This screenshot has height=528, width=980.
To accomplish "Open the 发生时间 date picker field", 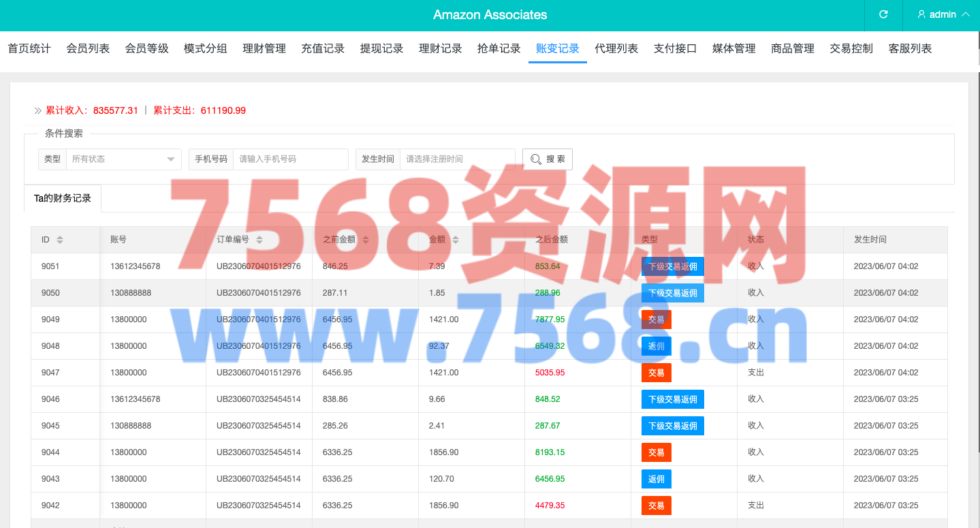I will 457,159.
